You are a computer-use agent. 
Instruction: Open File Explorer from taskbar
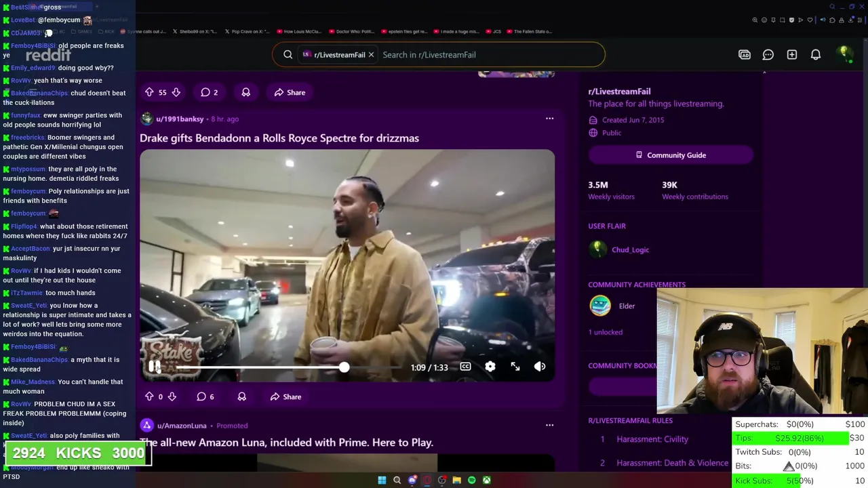coord(457,480)
